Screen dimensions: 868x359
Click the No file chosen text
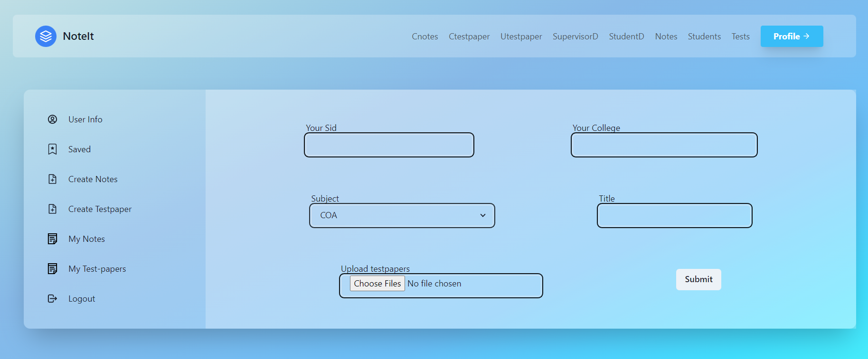pos(434,284)
